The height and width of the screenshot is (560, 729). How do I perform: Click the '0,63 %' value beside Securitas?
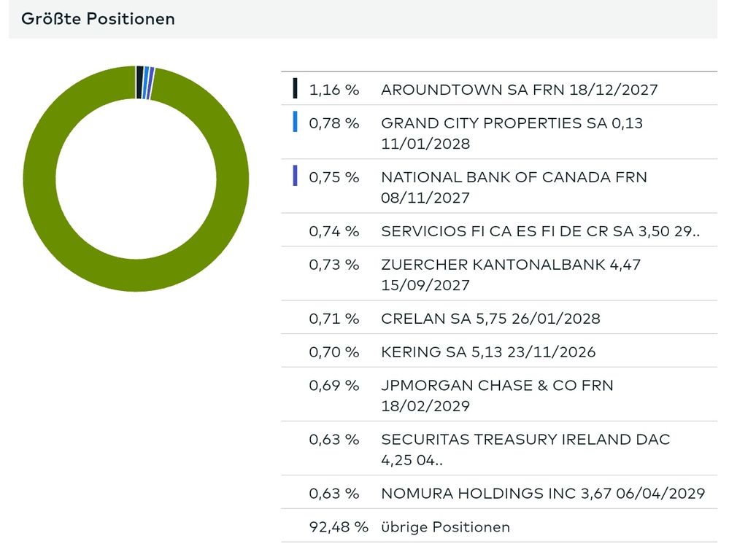coord(333,439)
